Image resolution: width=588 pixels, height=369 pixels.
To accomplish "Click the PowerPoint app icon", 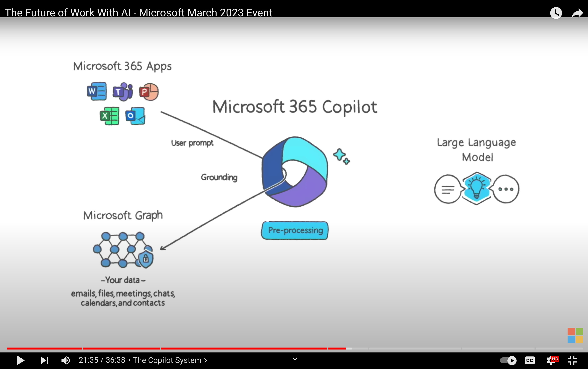I will (149, 92).
